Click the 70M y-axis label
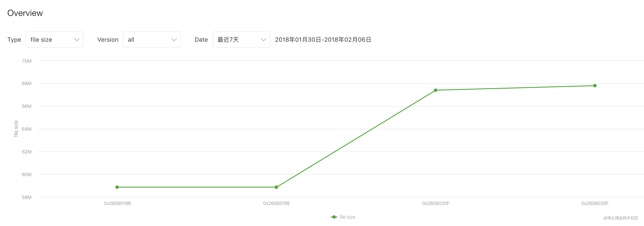This screenshot has width=644, height=226. (27, 61)
